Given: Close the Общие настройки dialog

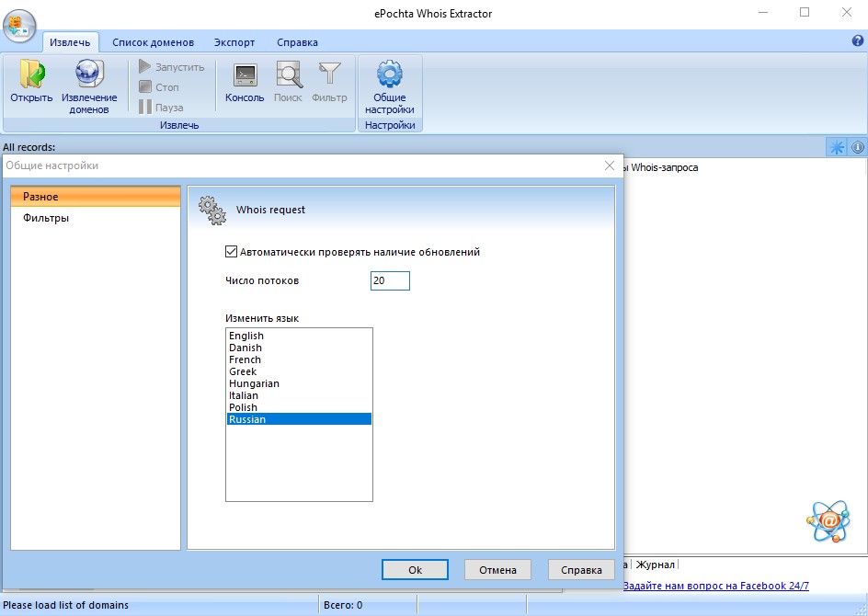Looking at the screenshot, I should pyautogui.click(x=609, y=165).
